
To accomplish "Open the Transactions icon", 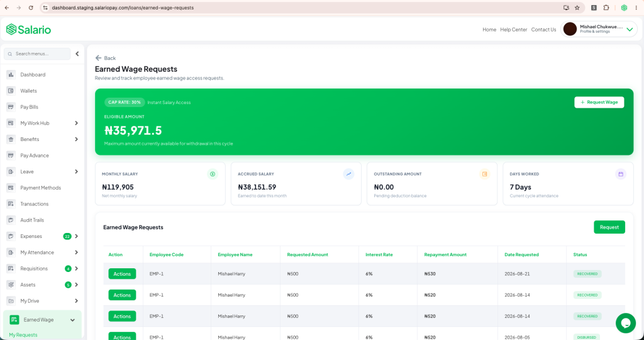I will (11, 204).
